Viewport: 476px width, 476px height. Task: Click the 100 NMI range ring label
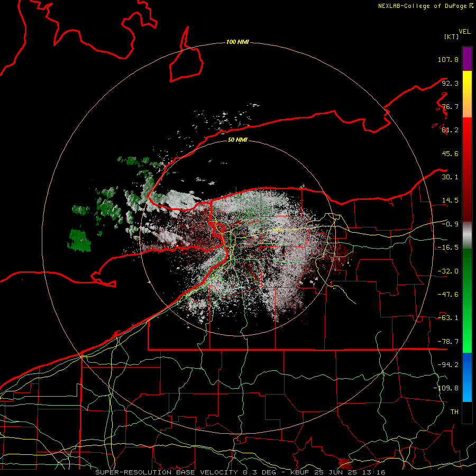tap(237, 42)
